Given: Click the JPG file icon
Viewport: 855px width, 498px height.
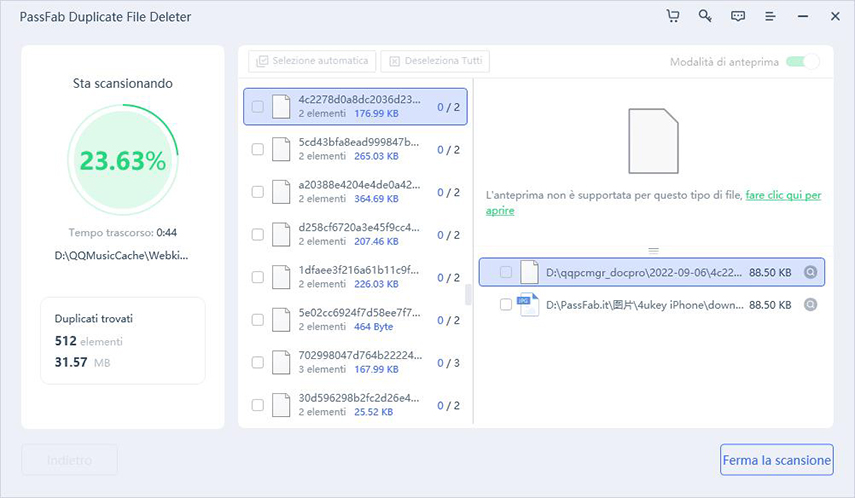Looking at the screenshot, I should pos(528,304).
